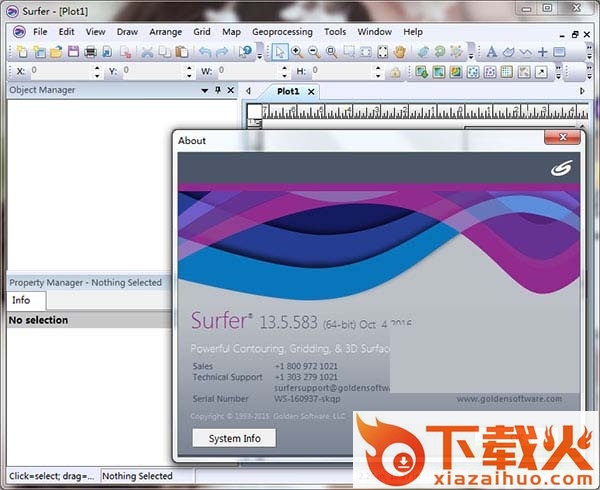The width and height of the screenshot is (600, 490).
Task: Click the Save disk icon
Action: coord(73,51)
